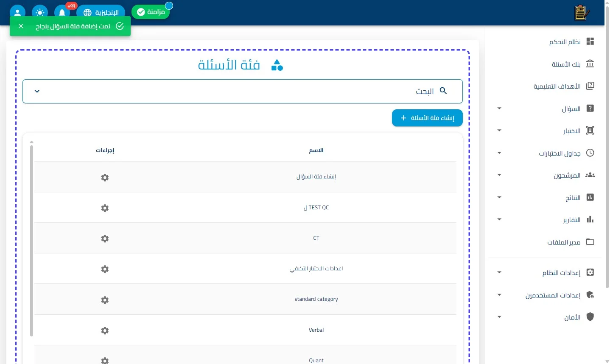The image size is (610, 364).
Task: Expand the إعدادات المستخدمين arrow
Action: [499, 295]
